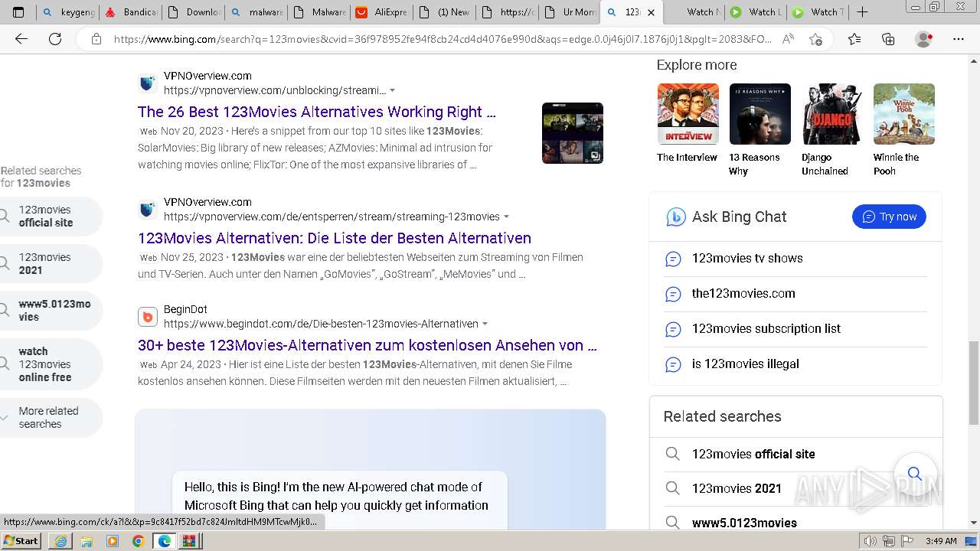Switch to the Watch L tab

pos(756,12)
